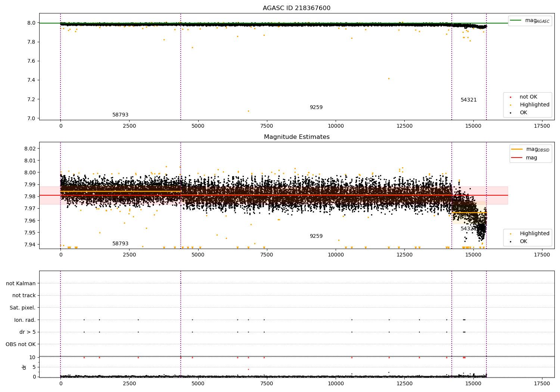The height and width of the screenshot is (392, 560).
Task: Click the "7.97" y tick in middle plot
Action: [30, 208]
